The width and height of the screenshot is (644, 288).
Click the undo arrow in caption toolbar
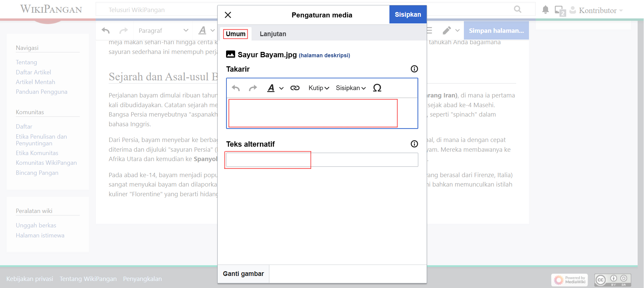(x=236, y=88)
